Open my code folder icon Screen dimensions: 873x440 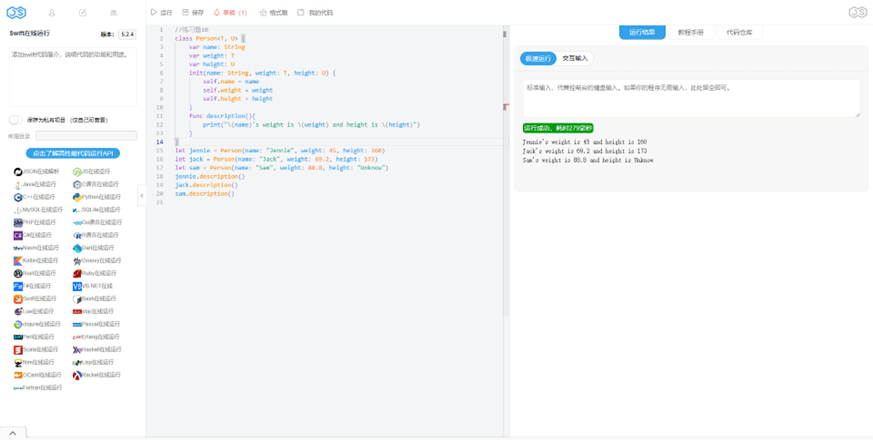301,12
